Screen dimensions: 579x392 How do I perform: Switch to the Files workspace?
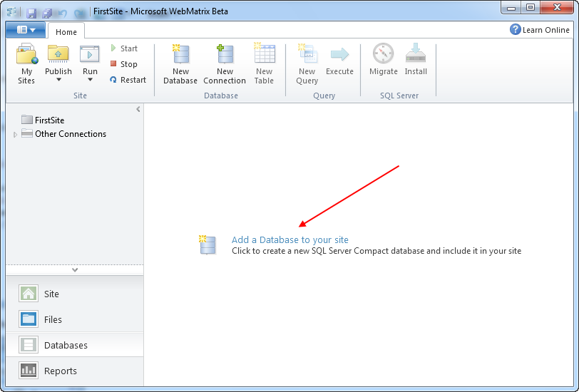(75, 319)
